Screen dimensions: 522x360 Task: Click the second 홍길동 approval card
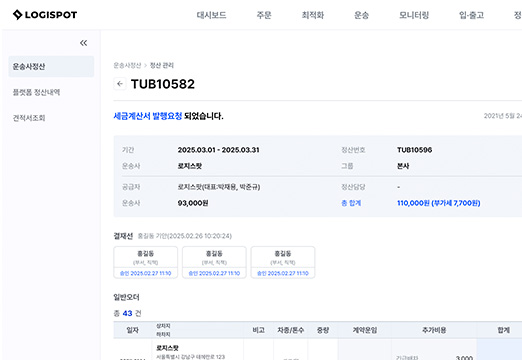(x=214, y=262)
